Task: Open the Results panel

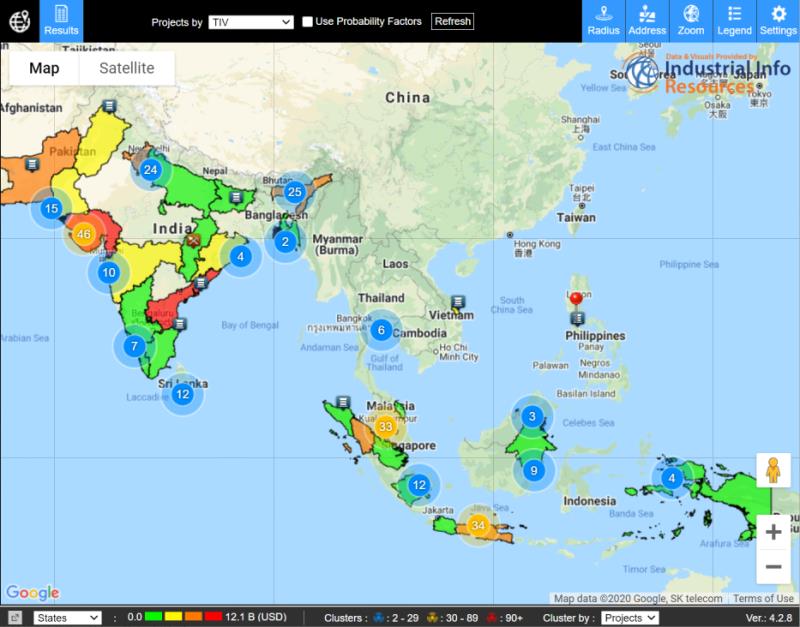Action: [61, 20]
